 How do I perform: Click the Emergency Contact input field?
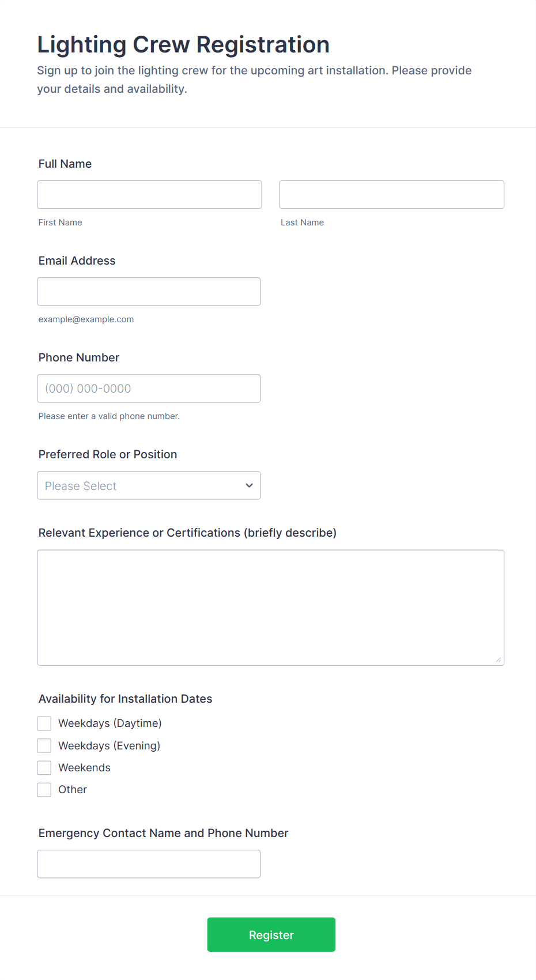click(149, 864)
